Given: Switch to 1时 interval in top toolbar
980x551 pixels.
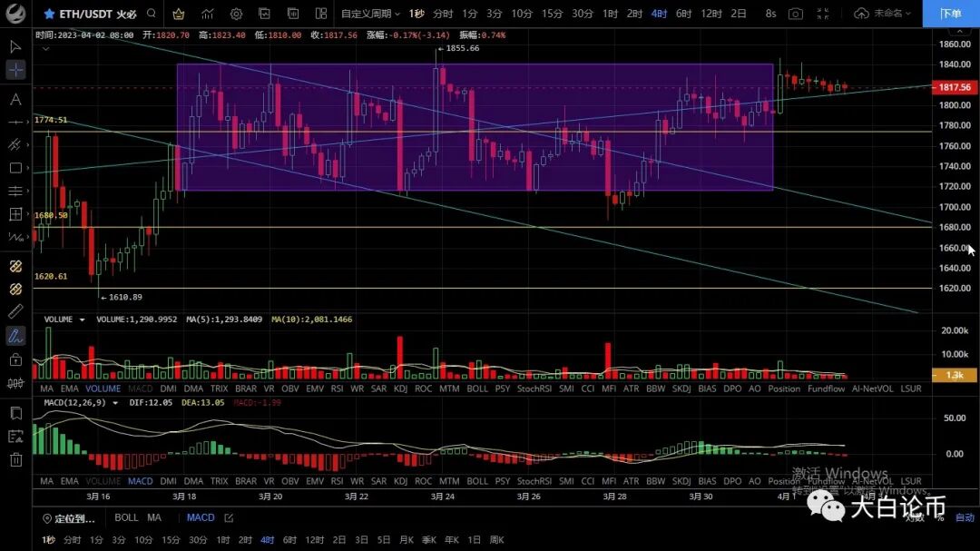Looking at the screenshot, I should [x=611, y=13].
